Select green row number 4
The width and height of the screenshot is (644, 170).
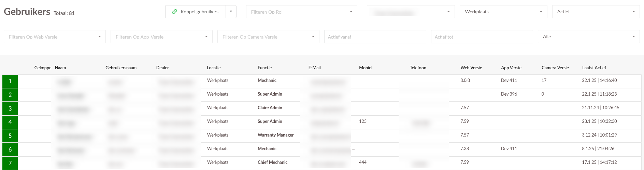click(x=10, y=122)
